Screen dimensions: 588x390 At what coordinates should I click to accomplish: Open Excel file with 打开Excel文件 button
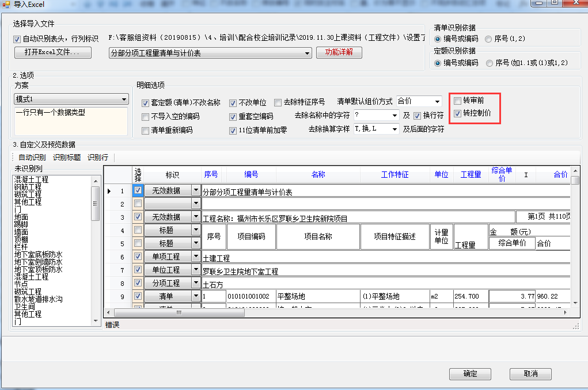tap(52, 52)
